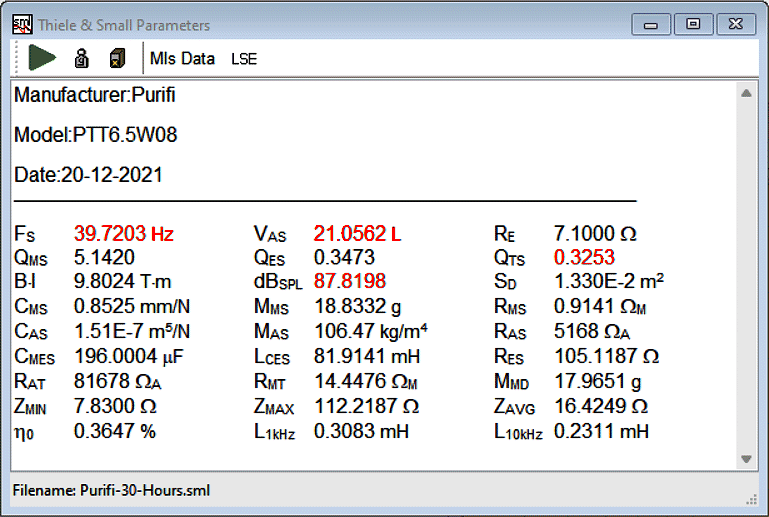Click Mmd value 17.9651 g
Viewport: 769px width, 517px height.
pyautogui.click(x=598, y=382)
